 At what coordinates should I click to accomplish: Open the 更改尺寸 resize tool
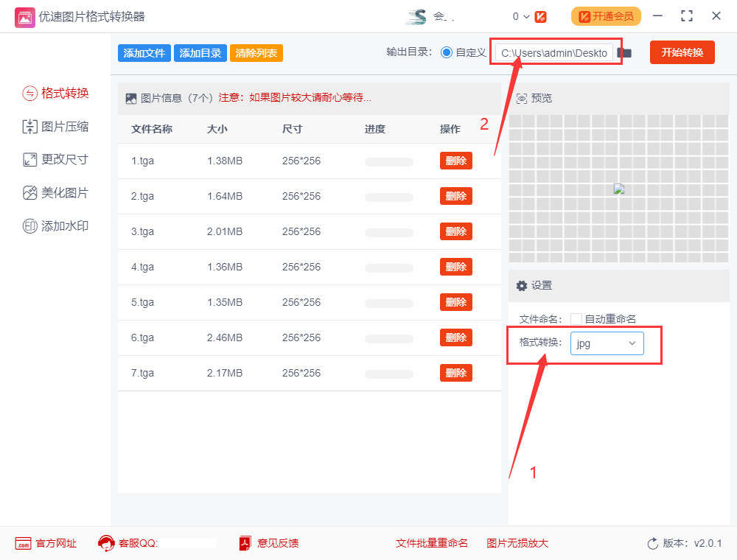(57, 159)
